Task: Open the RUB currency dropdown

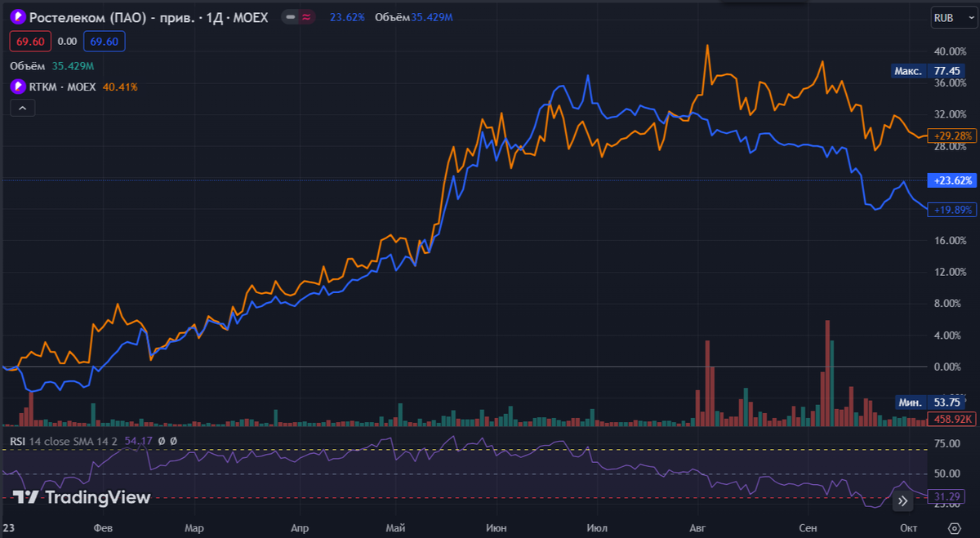Action: tap(953, 18)
